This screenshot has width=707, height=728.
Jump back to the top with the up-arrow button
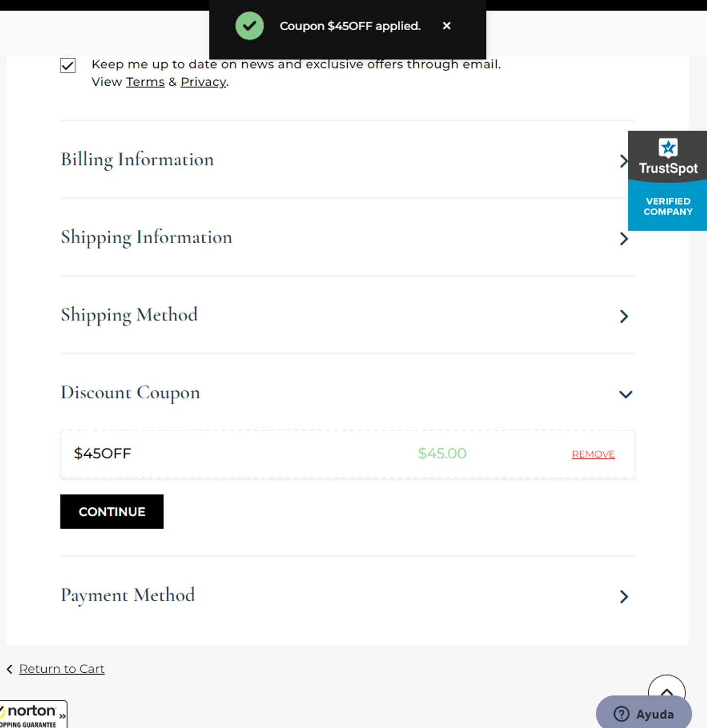click(667, 686)
